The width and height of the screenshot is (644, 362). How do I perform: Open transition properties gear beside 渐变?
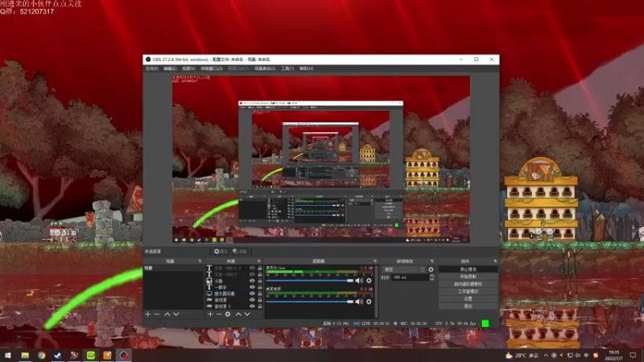point(431,269)
